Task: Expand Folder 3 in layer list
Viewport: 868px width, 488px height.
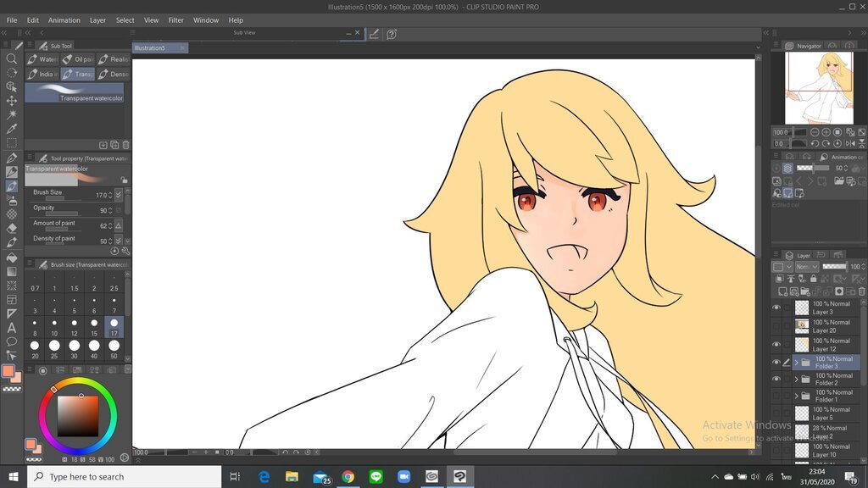Action: click(x=797, y=363)
